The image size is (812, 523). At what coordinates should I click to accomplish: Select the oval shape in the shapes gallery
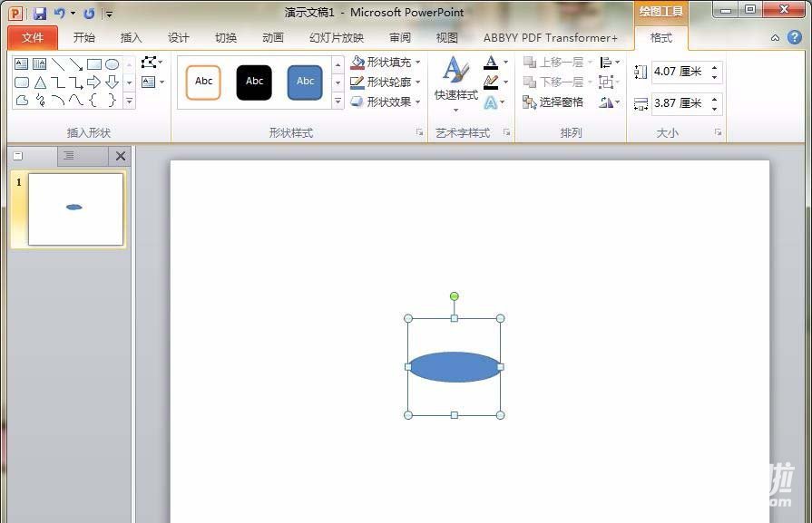tap(112, 64)
